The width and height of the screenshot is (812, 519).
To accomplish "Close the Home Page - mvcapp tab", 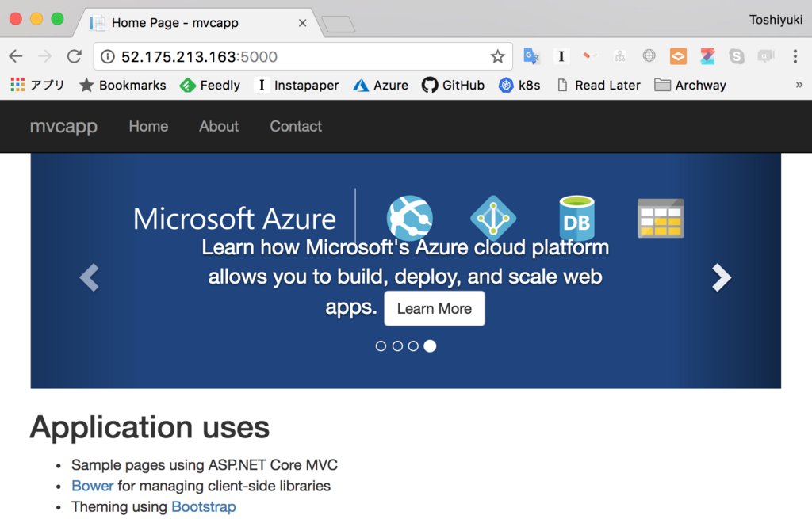I will (x=303, y=23).
